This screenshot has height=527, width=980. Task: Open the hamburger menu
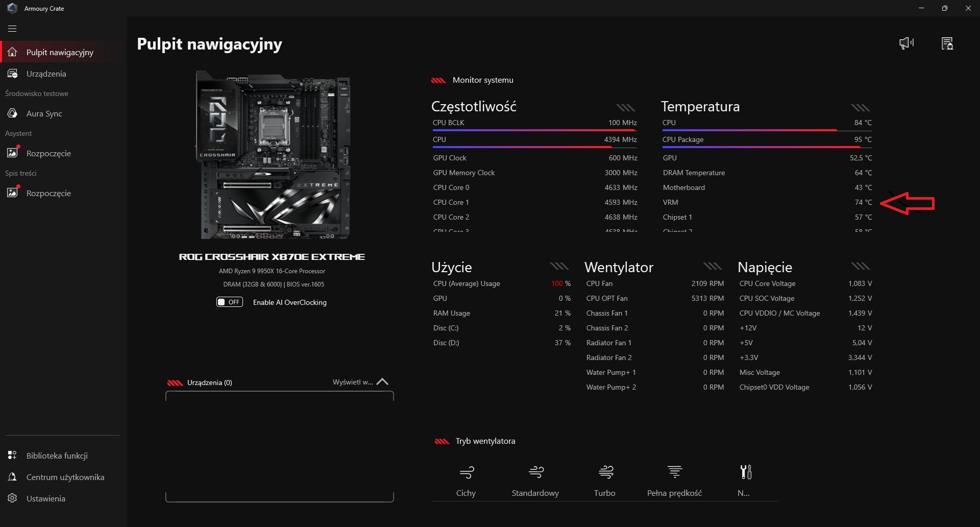(x=12, y=29)
